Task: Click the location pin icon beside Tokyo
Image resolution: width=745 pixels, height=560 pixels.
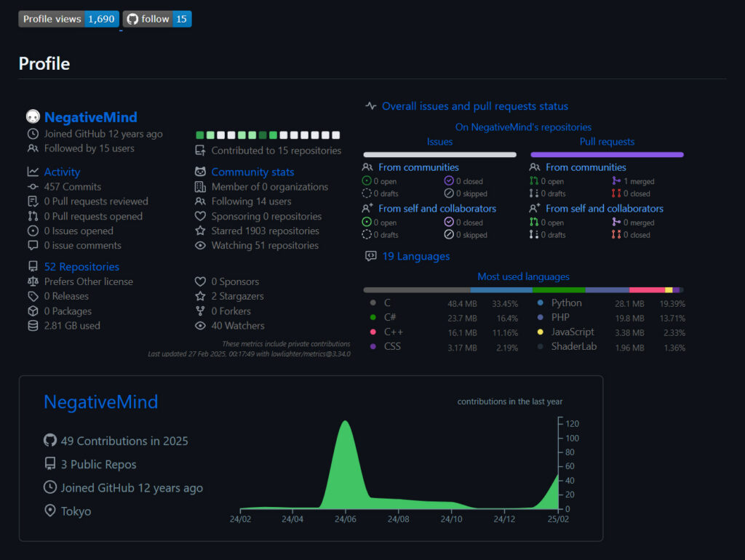Action: [x=50, y=511]
